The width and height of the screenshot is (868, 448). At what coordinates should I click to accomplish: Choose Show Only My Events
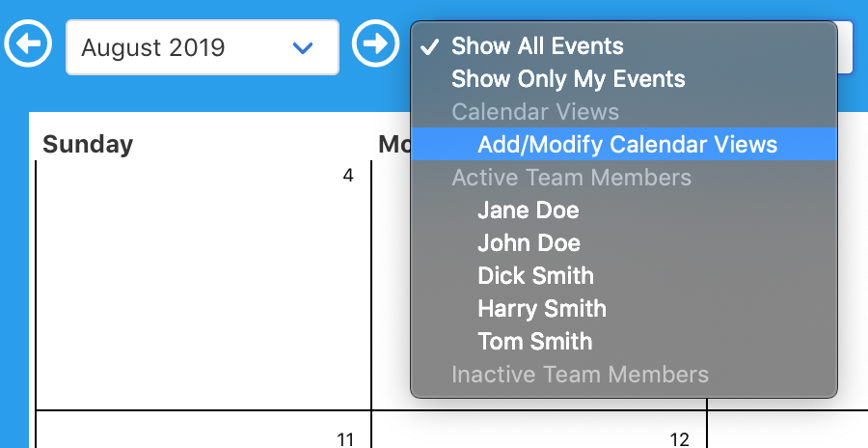pos(568,79)
